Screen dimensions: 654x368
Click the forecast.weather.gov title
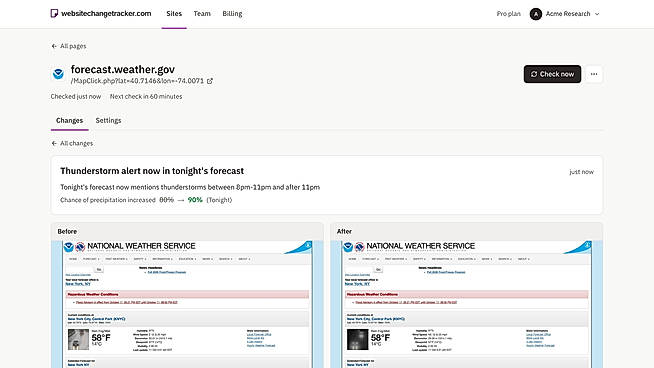(x=123, y=69)
